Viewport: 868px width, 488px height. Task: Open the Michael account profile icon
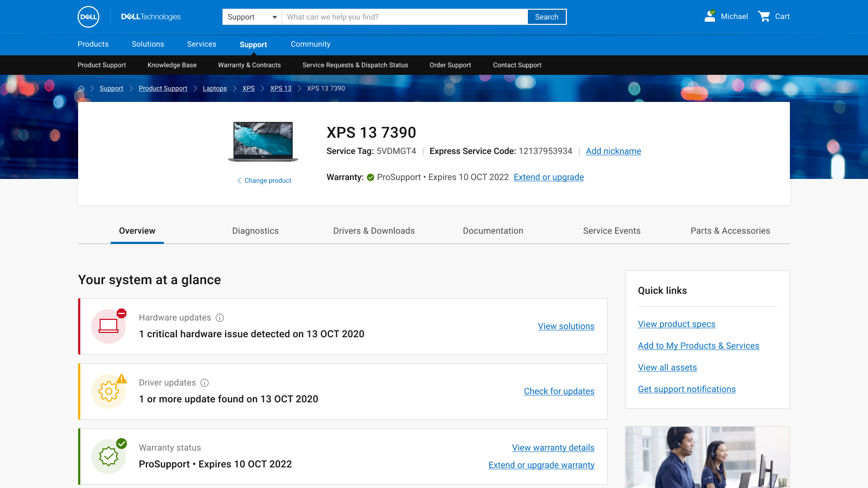click(710, 16)
